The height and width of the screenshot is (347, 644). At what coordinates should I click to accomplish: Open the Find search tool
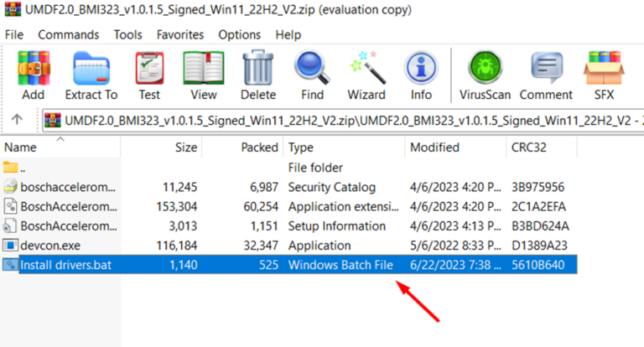pos(312,74)
